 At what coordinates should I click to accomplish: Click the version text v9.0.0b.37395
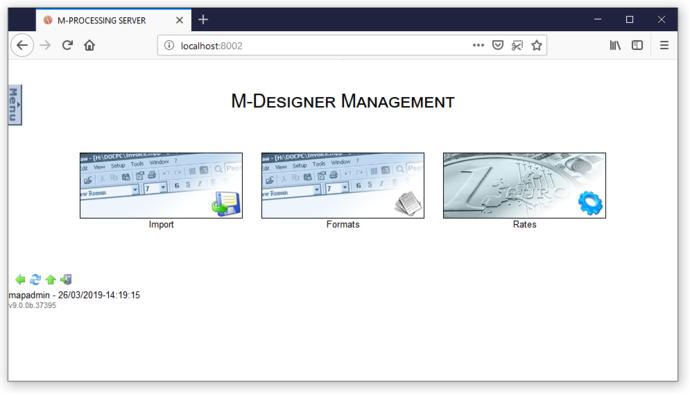click(x=33, y=306)
